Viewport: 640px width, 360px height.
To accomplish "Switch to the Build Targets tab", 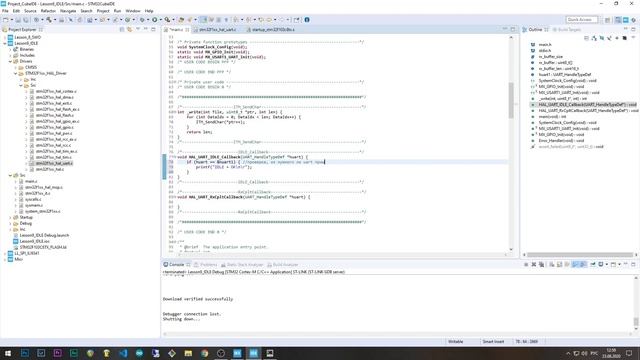I will pos(567,29).
